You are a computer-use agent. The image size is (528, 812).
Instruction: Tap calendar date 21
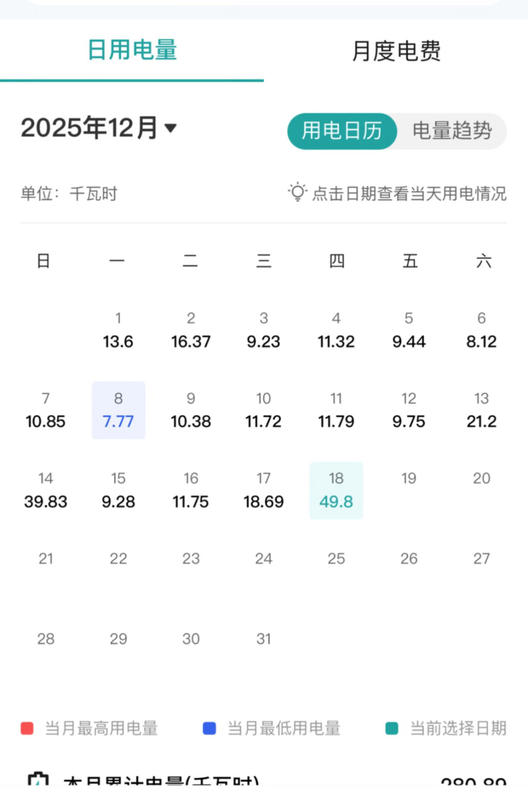[x=45, y=558]
